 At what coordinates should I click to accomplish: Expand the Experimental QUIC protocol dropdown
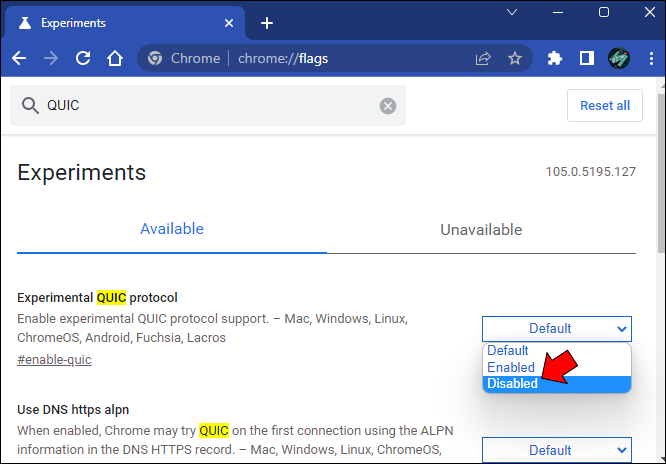(556, 328)
